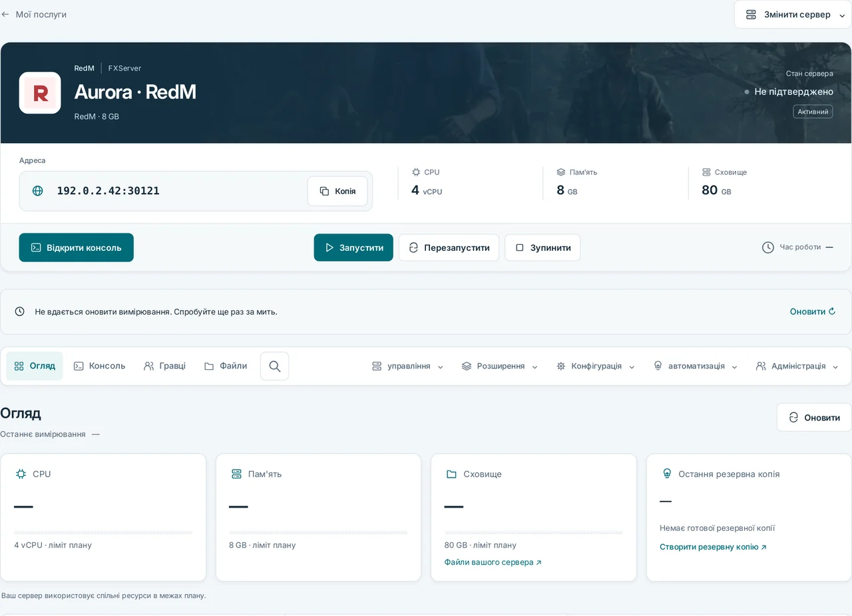Click the CPU chip icon in the header stats
The height and width of the screenshot is (616, 852).
pos(416,172)
